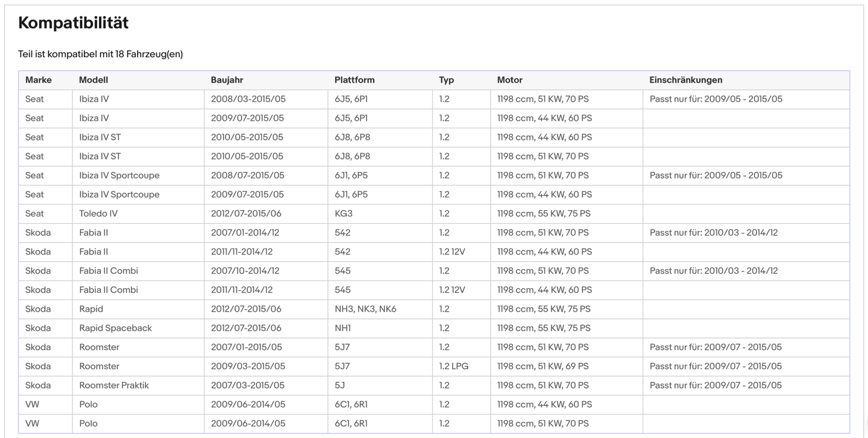The image size is (868, 438).
Task: Click platform cell "NH3, NK3, NK6"
Action: pyautogui.click(x=365, y=309)
